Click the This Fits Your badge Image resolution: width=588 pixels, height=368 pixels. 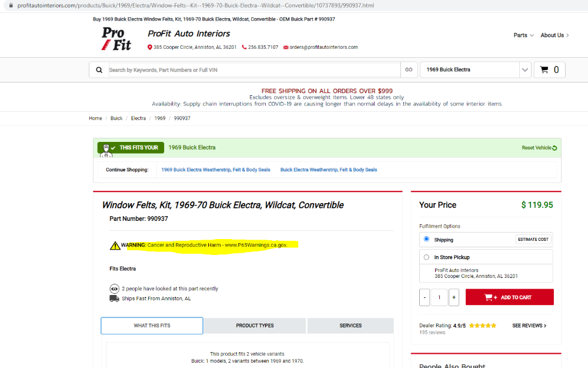[131, 148]
